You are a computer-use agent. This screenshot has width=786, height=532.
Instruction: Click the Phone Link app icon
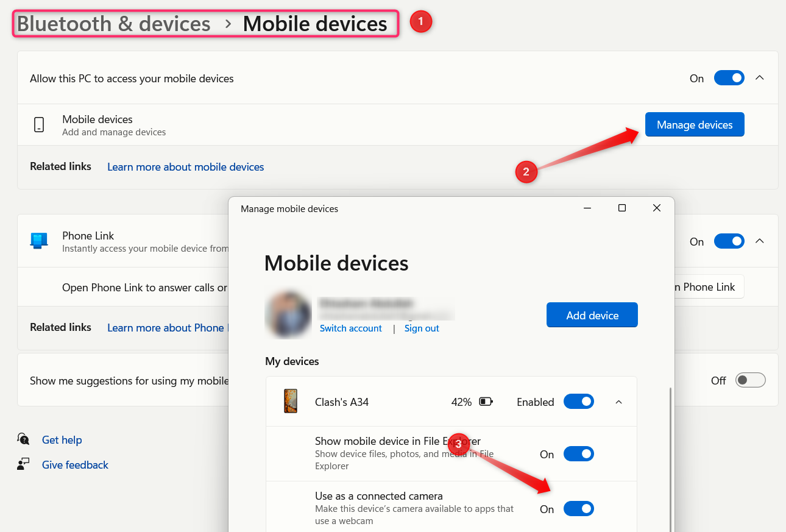click(x=39, y=241)
